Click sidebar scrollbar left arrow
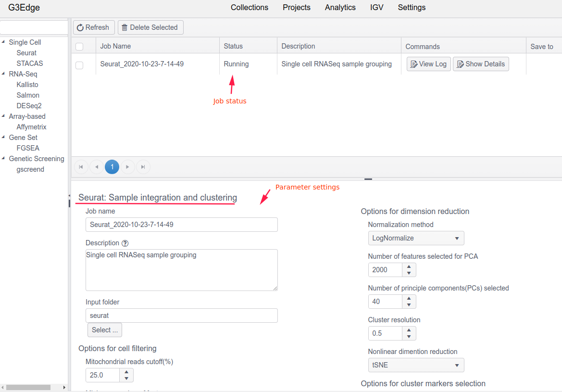This screenshot has width=562, height=392. [2, 387]
